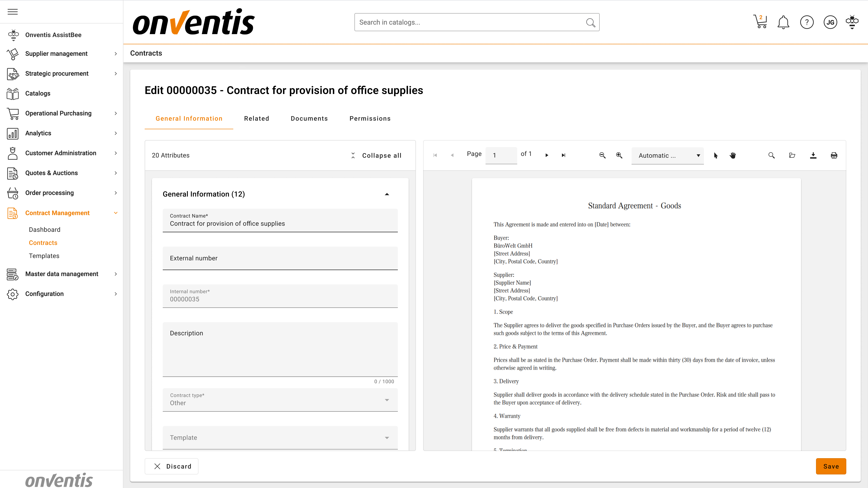Click the PDF zoom in magnifier
Image resolution: width=868 pixels, height=488 pixels.
pos(619,155)
